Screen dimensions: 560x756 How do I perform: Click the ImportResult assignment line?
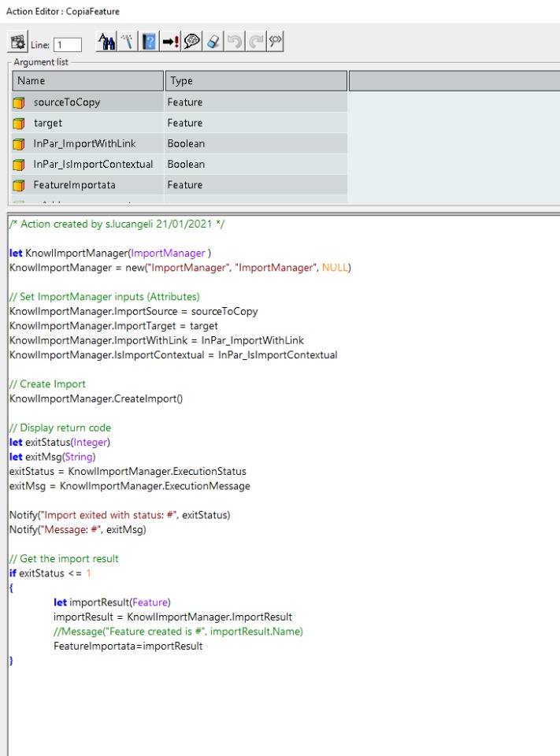pos(172,617)
